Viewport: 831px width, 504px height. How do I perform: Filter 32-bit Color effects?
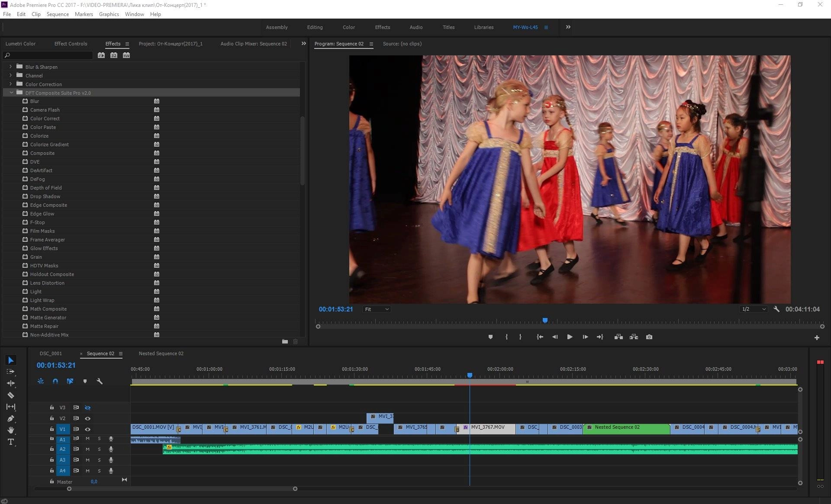114,55
